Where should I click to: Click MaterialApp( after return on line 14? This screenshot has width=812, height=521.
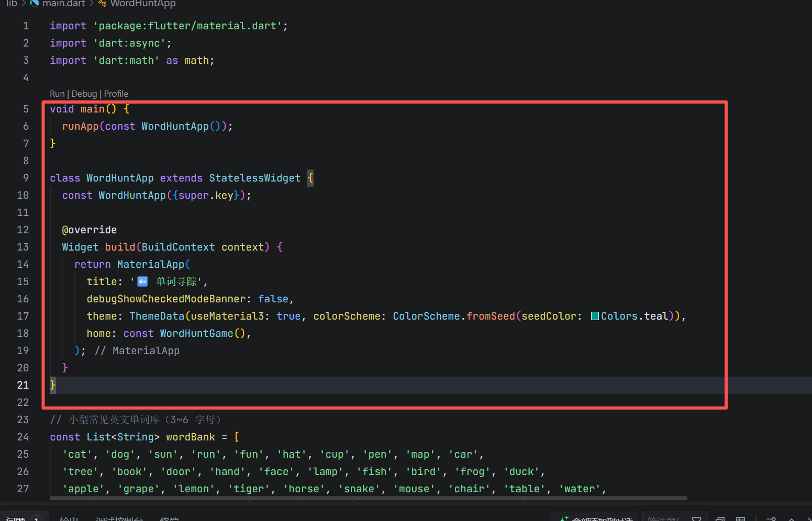[153, 264]
